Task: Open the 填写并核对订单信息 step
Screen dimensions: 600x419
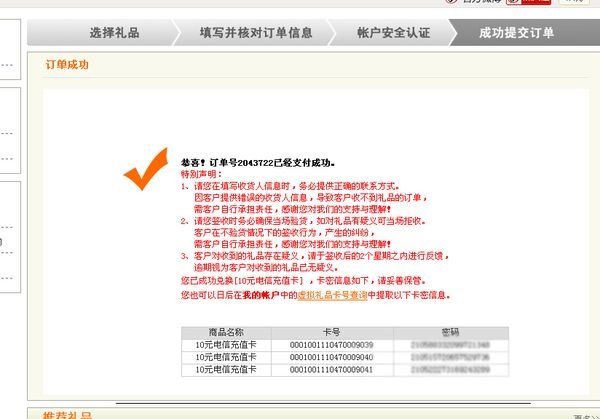Action: 257,33
